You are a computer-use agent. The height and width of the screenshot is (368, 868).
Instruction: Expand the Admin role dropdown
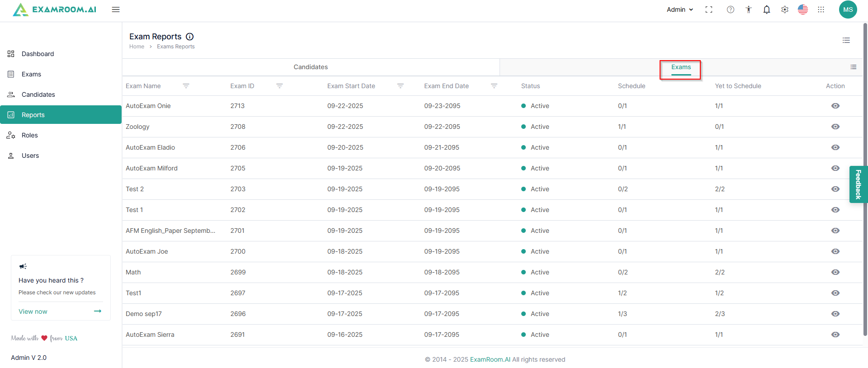(680, 9)
